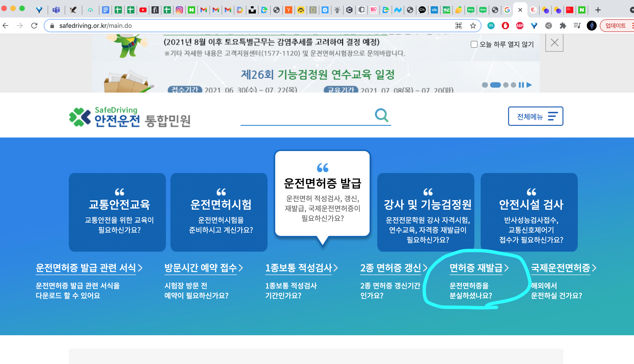Select the first banner pagination dot

tap(485, 85)
